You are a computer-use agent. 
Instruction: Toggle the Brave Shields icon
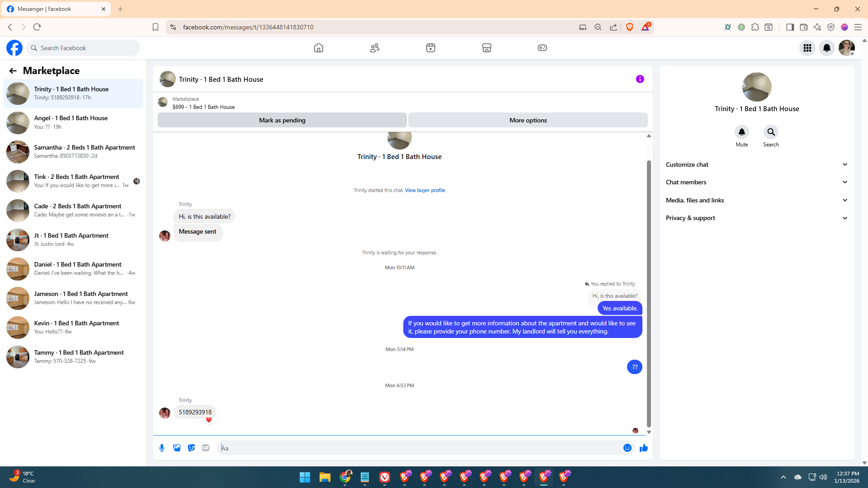tap(629, 27)
